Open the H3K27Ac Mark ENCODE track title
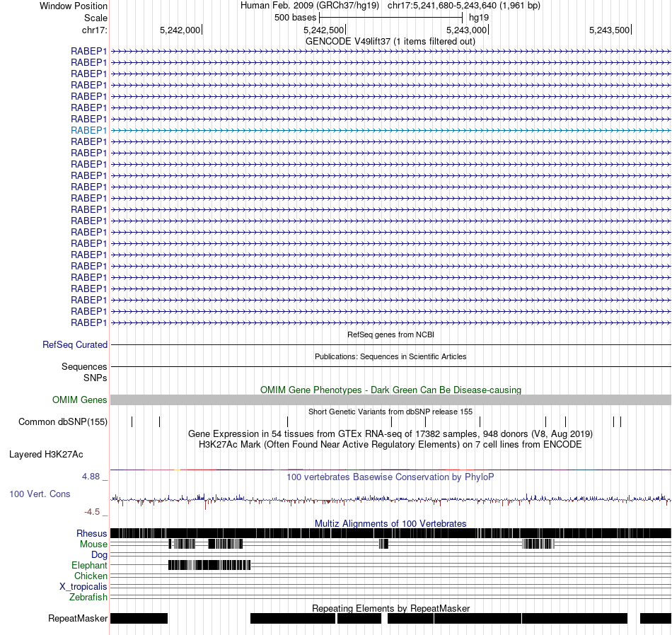The image size is (672, 635). click(390, 444)
